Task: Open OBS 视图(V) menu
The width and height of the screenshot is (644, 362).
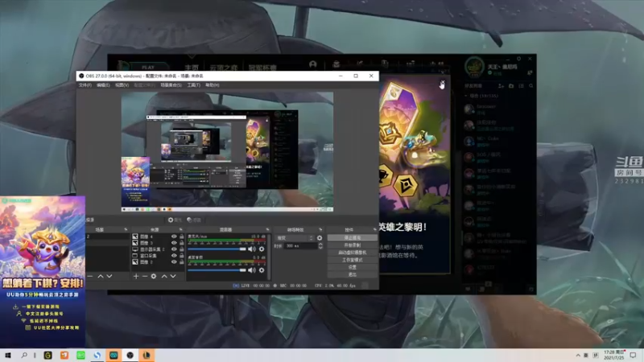Action: point(122,85)
